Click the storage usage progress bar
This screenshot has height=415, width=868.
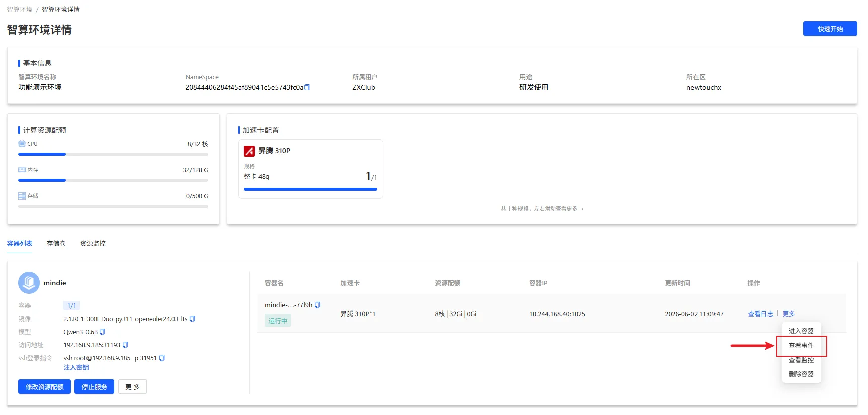click(x=113, y=206)
